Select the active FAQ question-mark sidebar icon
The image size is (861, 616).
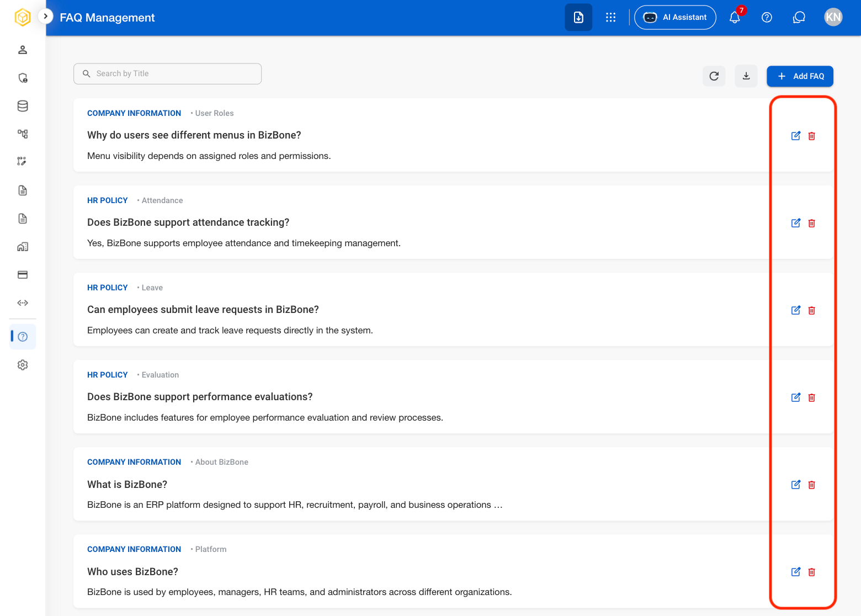23,337
